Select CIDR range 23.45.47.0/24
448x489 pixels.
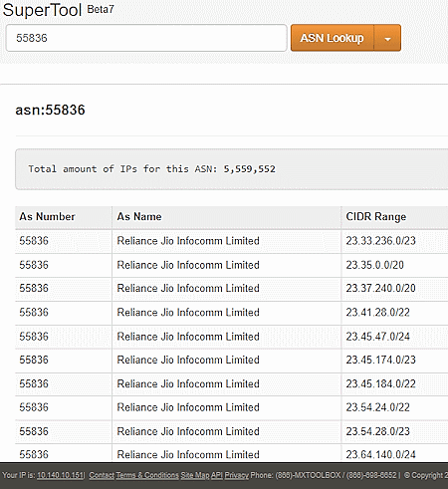coord(377,337)
